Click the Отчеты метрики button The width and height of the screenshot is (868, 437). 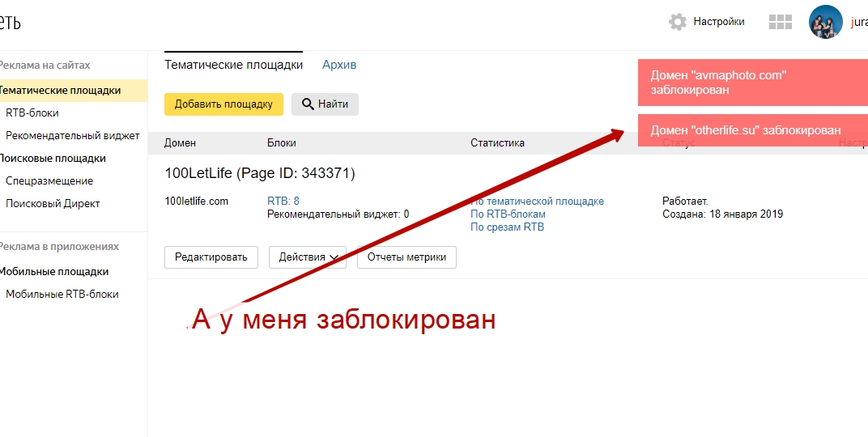point(406,257)
